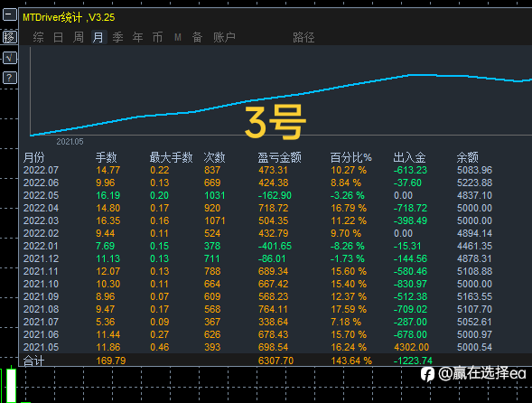Open the 季 quarterly tab
The width and height of the screenshot is (532, 403).
117,37
